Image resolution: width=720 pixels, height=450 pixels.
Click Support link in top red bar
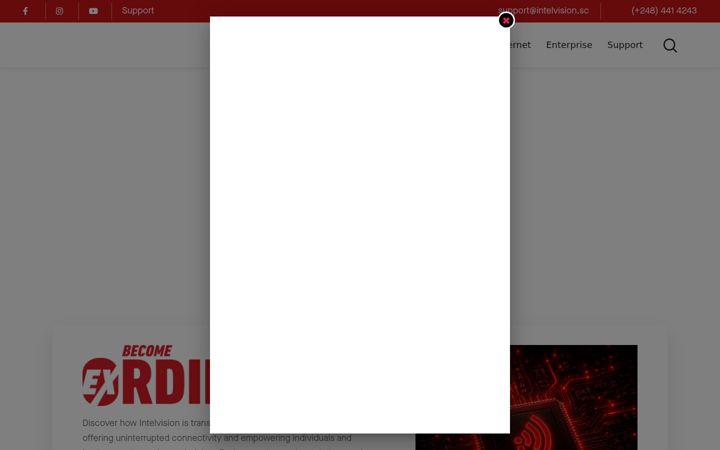[138, 11]
